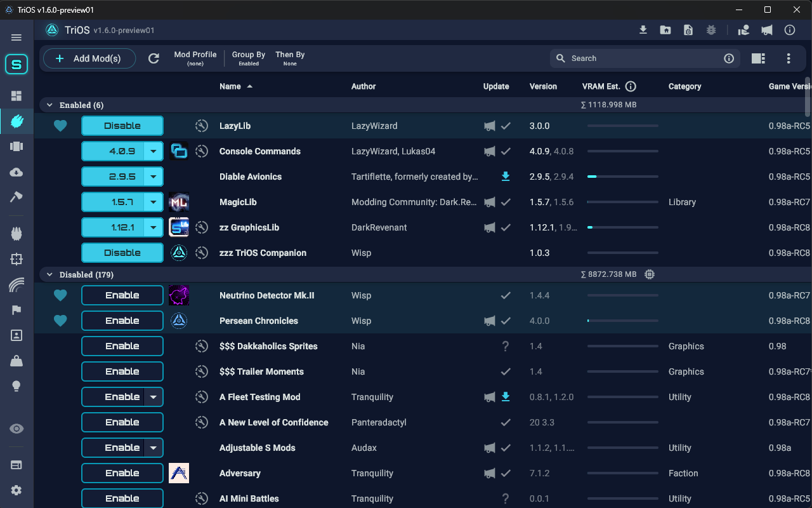Toggle the side panel layout icon
This screenshot has width=812, height=508.
click(x=758, y=58)
